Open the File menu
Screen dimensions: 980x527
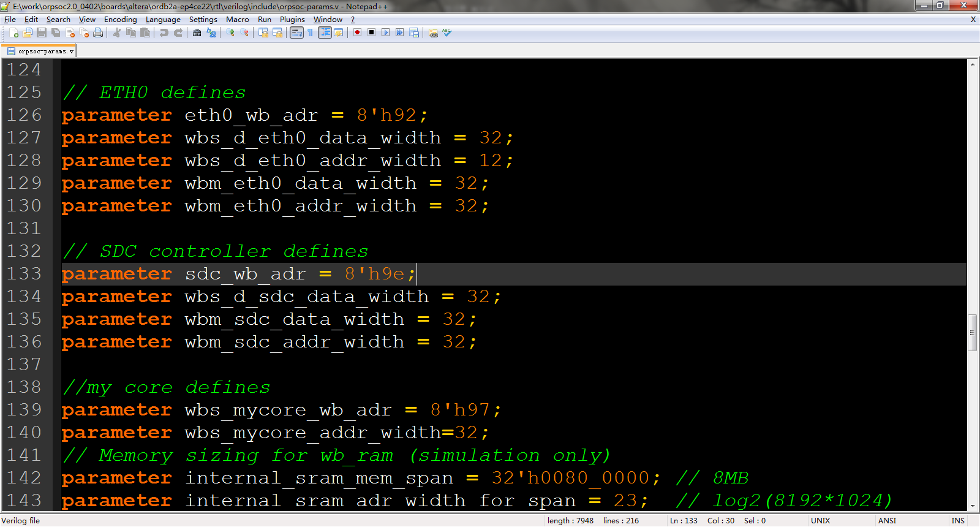(10, 20)
